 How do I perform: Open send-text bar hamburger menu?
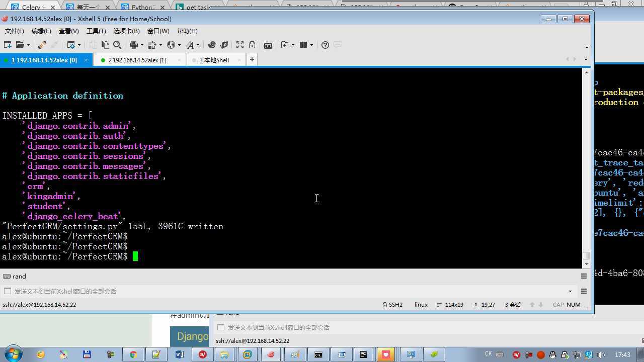click(x=584, y=291)
